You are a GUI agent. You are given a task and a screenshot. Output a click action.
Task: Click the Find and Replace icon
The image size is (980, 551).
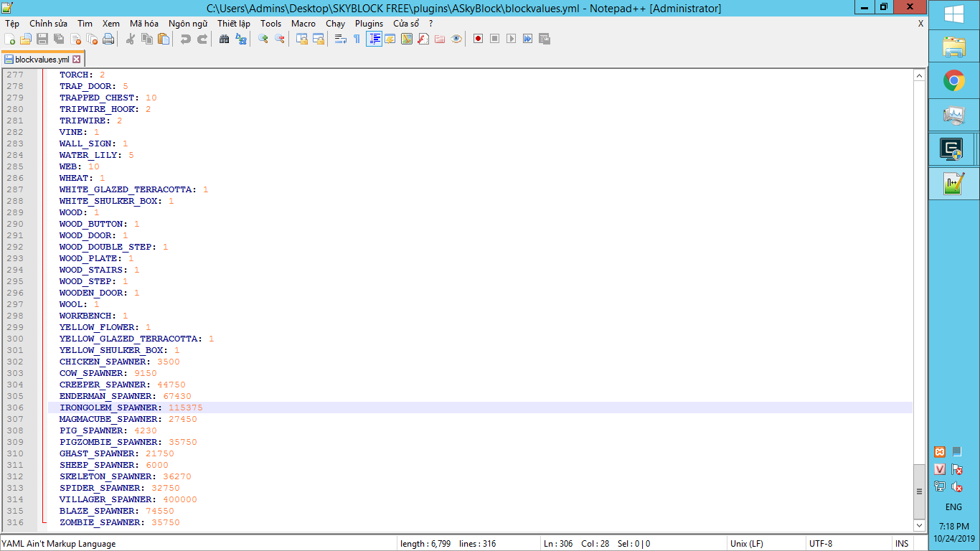coord(241,39)
